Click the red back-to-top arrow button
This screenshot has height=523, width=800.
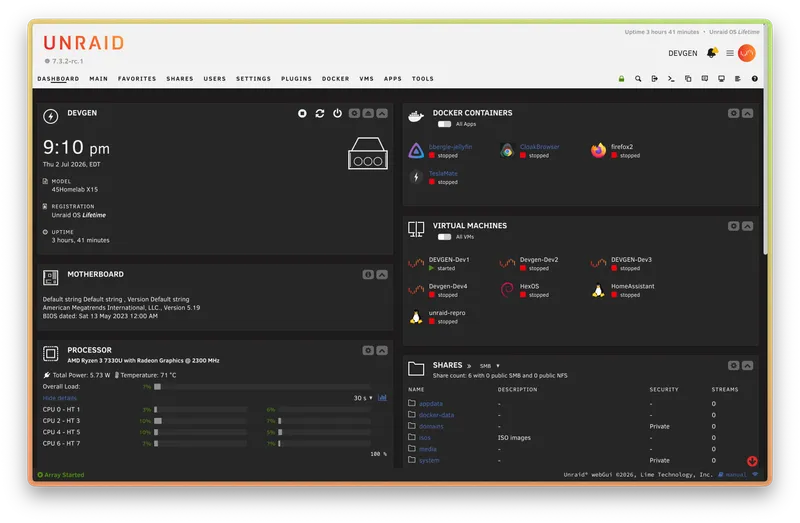coord(752,461)
